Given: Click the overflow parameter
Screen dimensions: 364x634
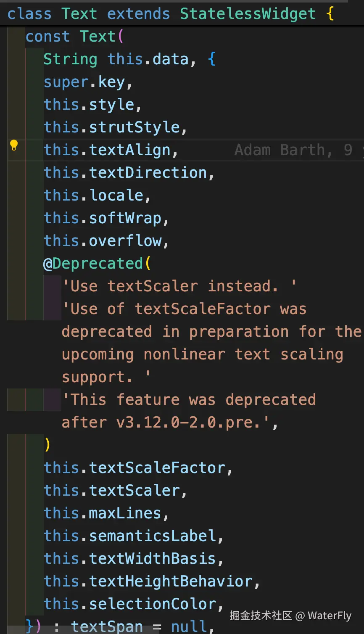Looking at the screenshot, I should pyautogui.click(x=125, y=241).
